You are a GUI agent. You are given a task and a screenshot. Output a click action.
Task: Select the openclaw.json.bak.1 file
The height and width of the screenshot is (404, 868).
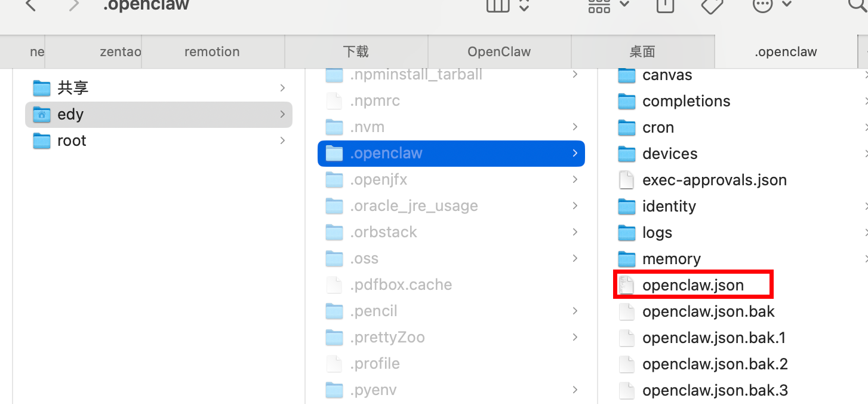(x=714, y=338)
